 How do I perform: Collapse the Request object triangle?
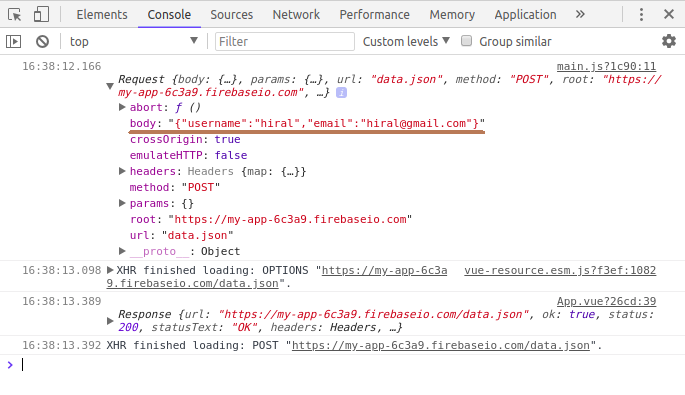point(110,86)
